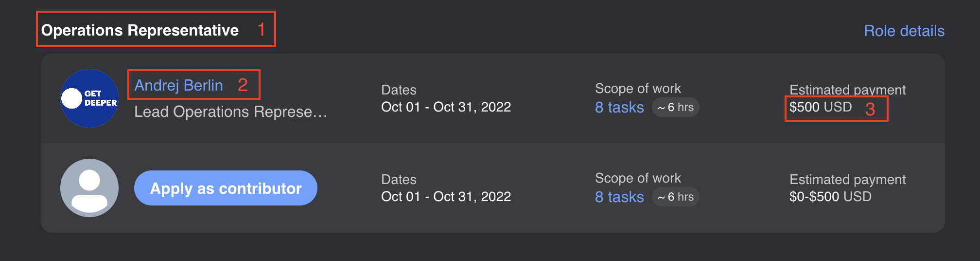Click the $0-$500 USD estimated payment
Screen dimensions: 980x261
(830, 197)
